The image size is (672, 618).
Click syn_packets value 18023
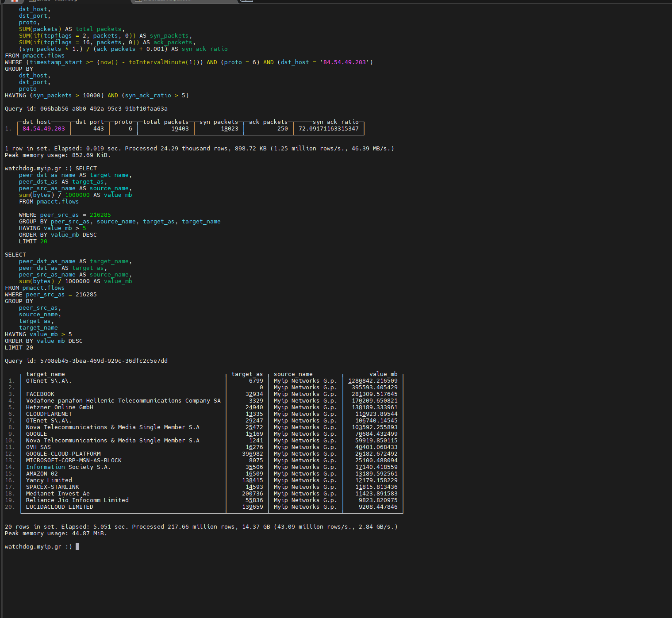pos(230,129)
